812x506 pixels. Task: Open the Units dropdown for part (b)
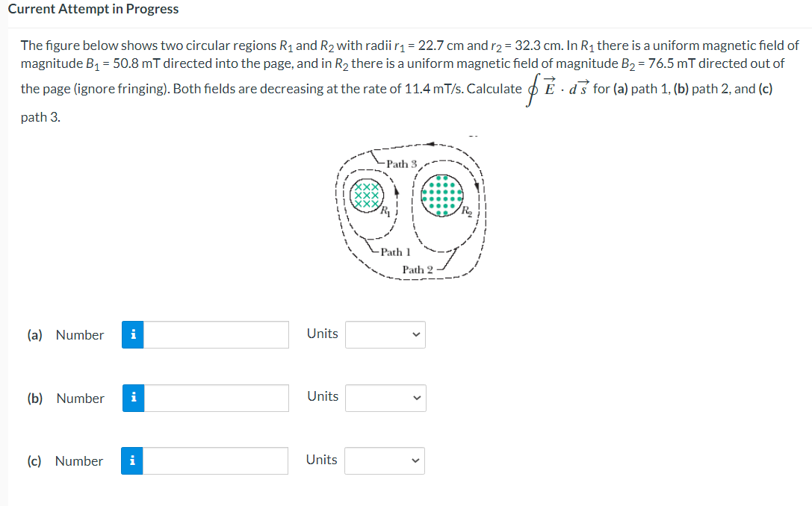point(385,398)
